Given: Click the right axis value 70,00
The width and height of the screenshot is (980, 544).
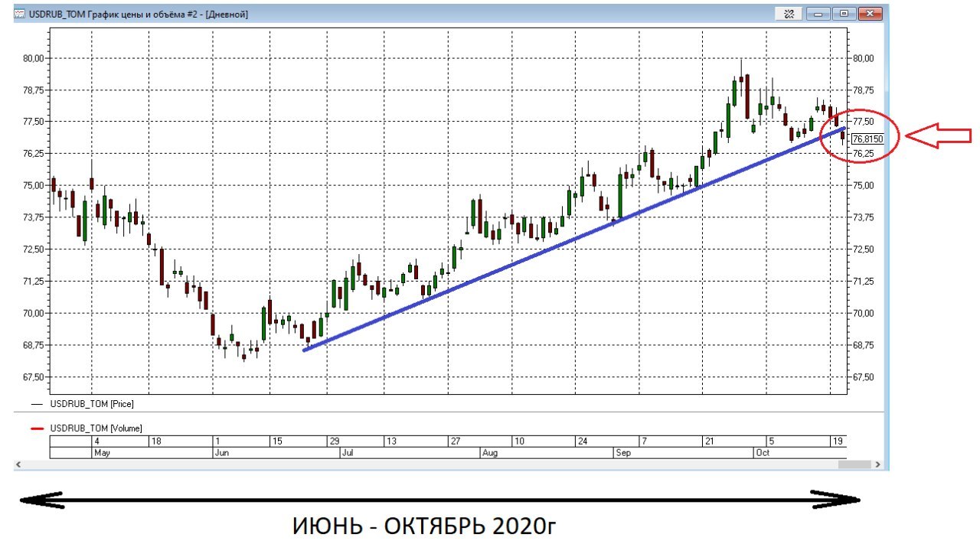Looking at the screenshot, I should [x=863, y=313].
